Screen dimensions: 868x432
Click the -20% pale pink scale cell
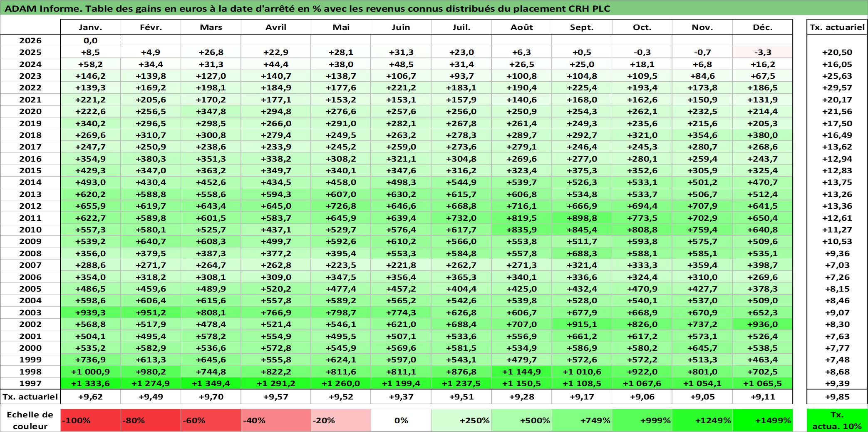click(x=341, y=420)
